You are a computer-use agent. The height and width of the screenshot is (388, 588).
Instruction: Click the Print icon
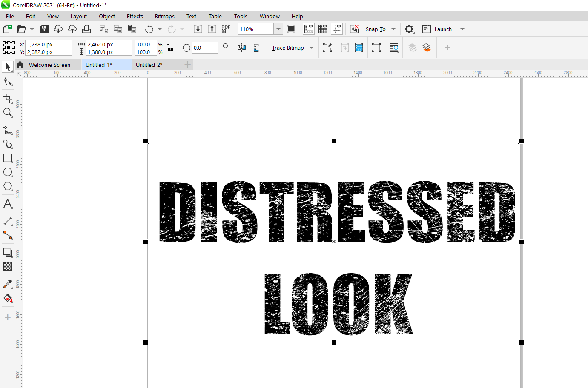pos(86,29)
